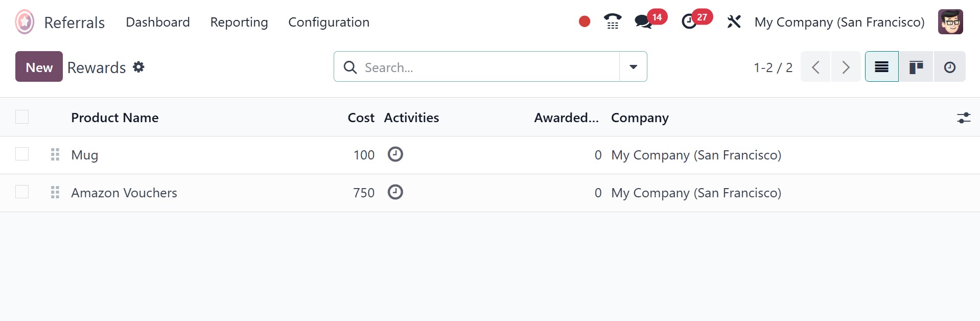The height and width of the screenshot is (321, 980).
Task: Switch to Kanban view
Action: (x=916, y=67)
